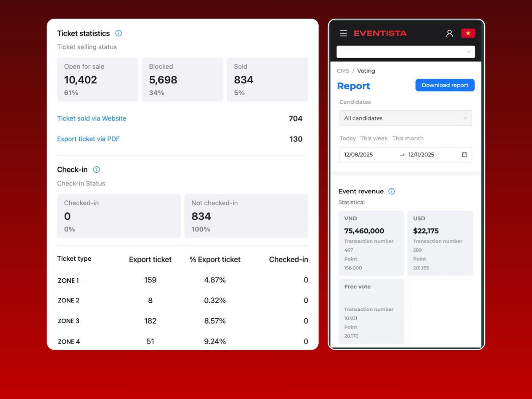This screenshot has height=399, width=532.
Task: Click the end date 12/11/2025 field
Action: click(x=421, y=155)
